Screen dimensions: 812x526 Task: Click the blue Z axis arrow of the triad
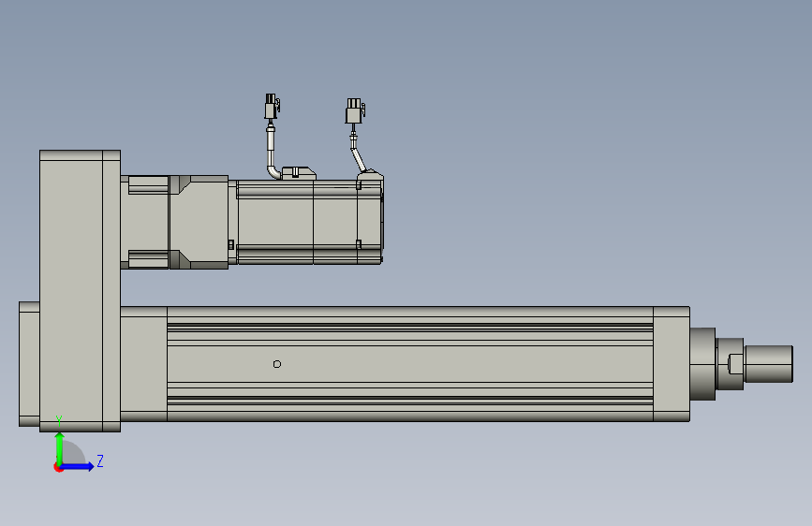(78, 466)
